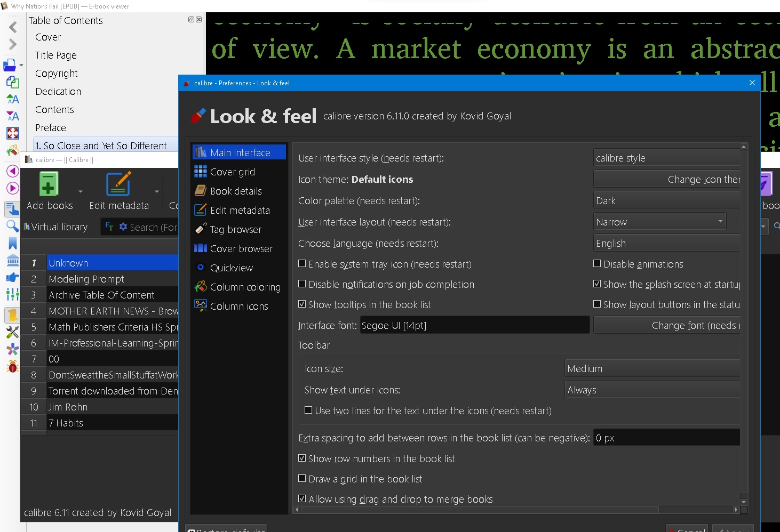Click the Add books icon in calibre
This screenshot has width=780, height=532.
[x=49, y=184]
